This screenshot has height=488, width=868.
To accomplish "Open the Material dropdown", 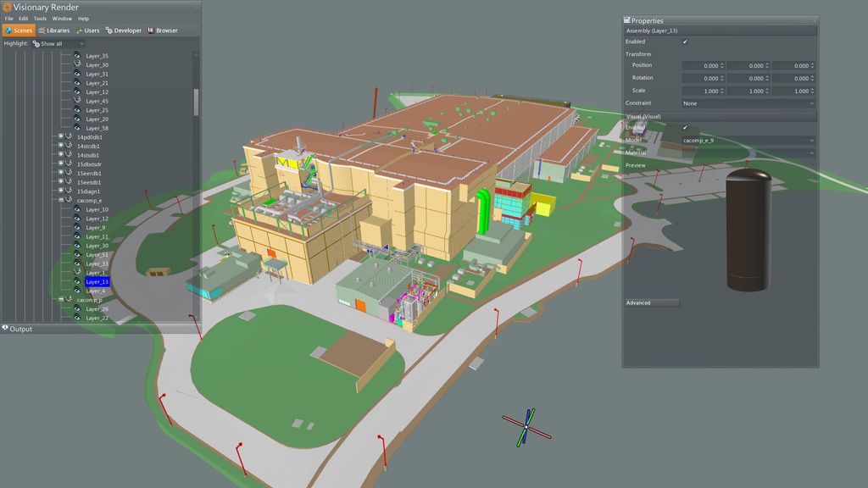I will [x=748, y=153].
